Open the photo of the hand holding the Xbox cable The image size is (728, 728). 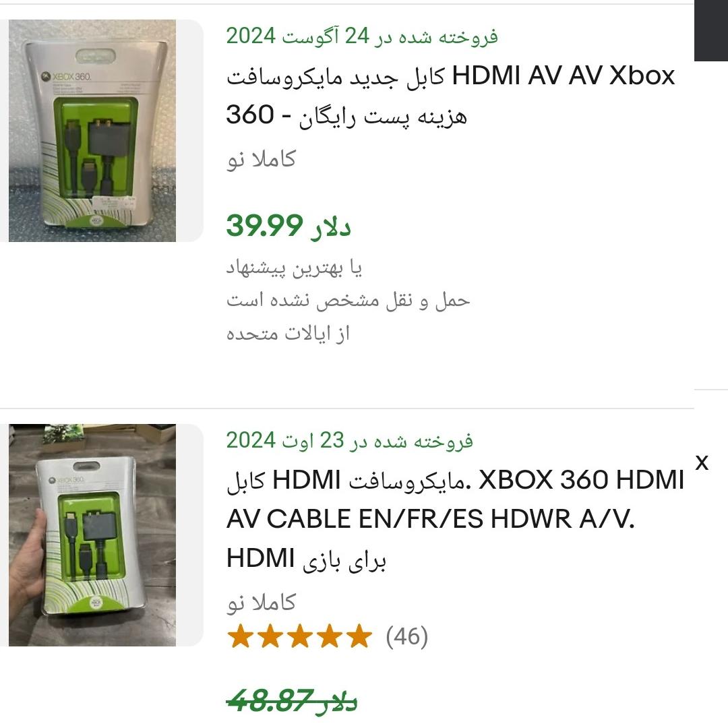[x=92, y=535]
